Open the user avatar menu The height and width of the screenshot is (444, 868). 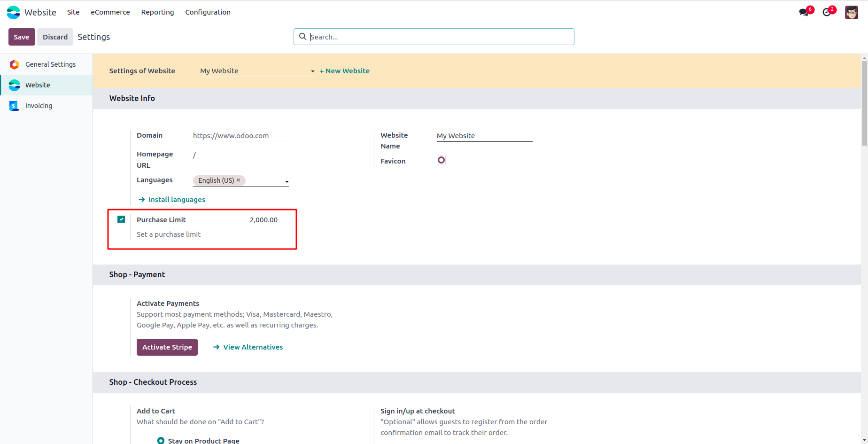[851, 12]
